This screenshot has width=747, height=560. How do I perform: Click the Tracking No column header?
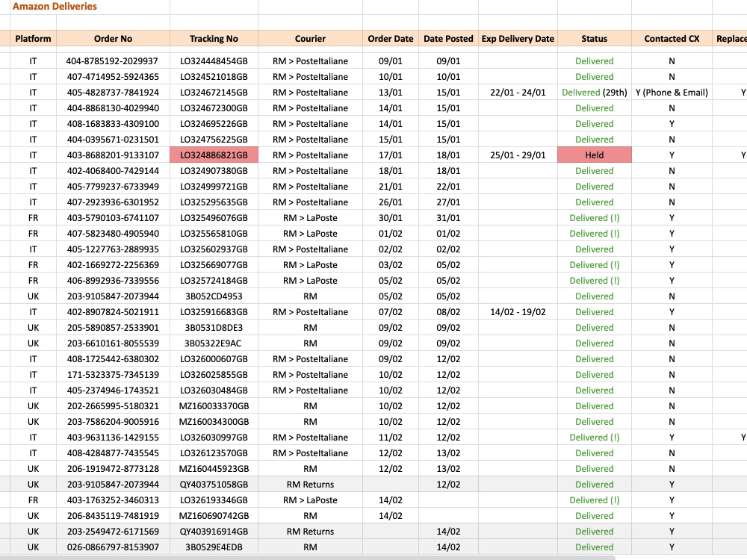[214, 39]
